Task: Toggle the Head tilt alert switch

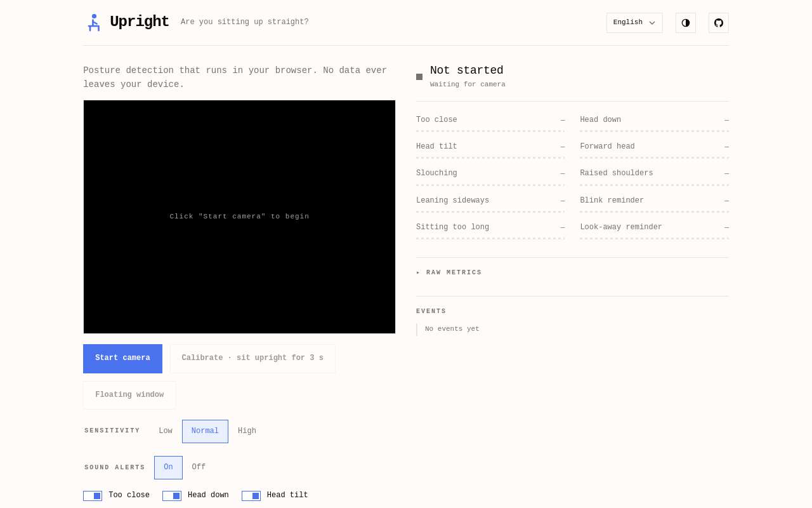Action: click(x=251, y=496)
